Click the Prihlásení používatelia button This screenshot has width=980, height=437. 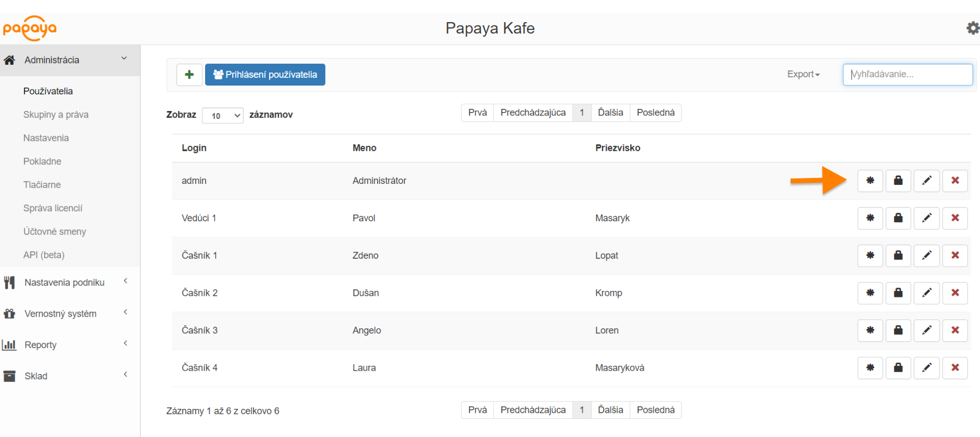click(265, 75)
